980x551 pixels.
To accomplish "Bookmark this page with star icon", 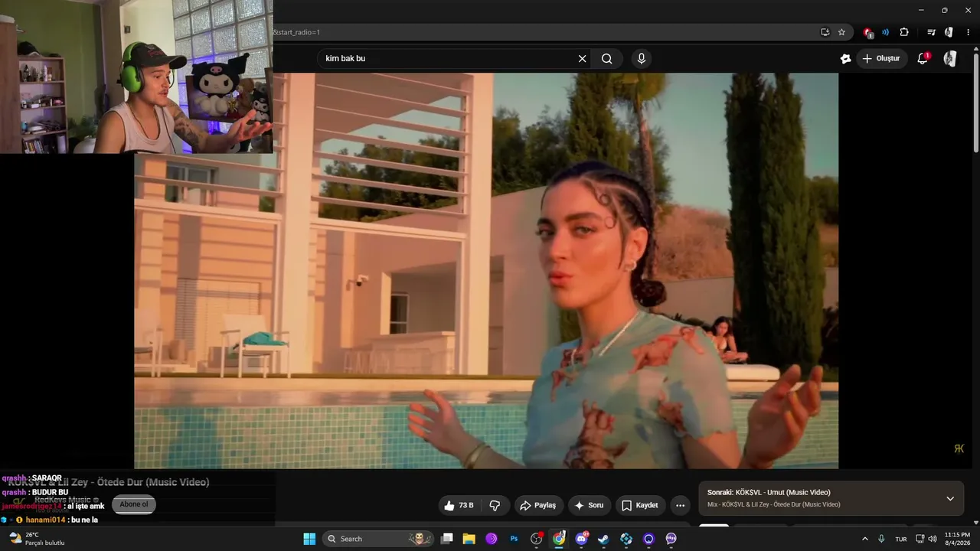I will [x=841, y=32].
